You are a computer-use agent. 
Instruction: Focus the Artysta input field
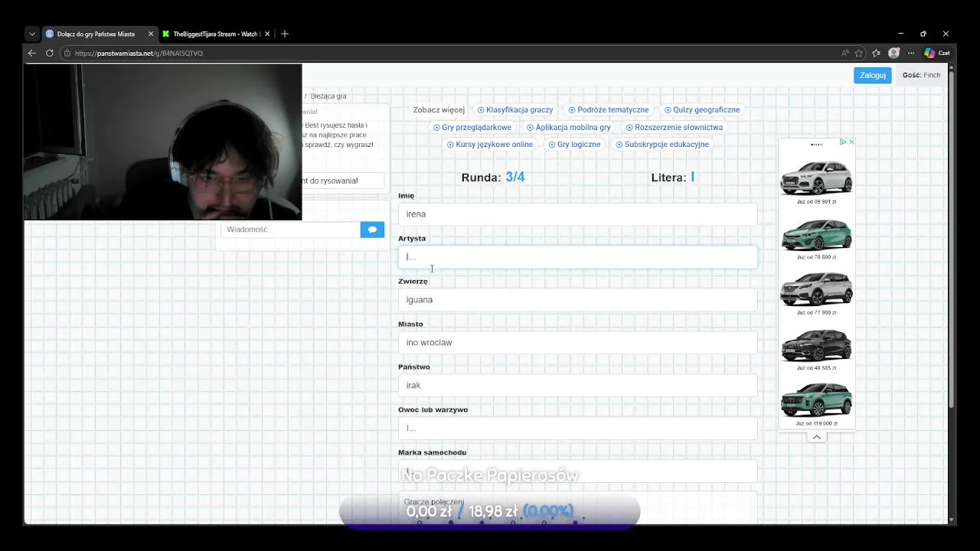tap(577, 256)
